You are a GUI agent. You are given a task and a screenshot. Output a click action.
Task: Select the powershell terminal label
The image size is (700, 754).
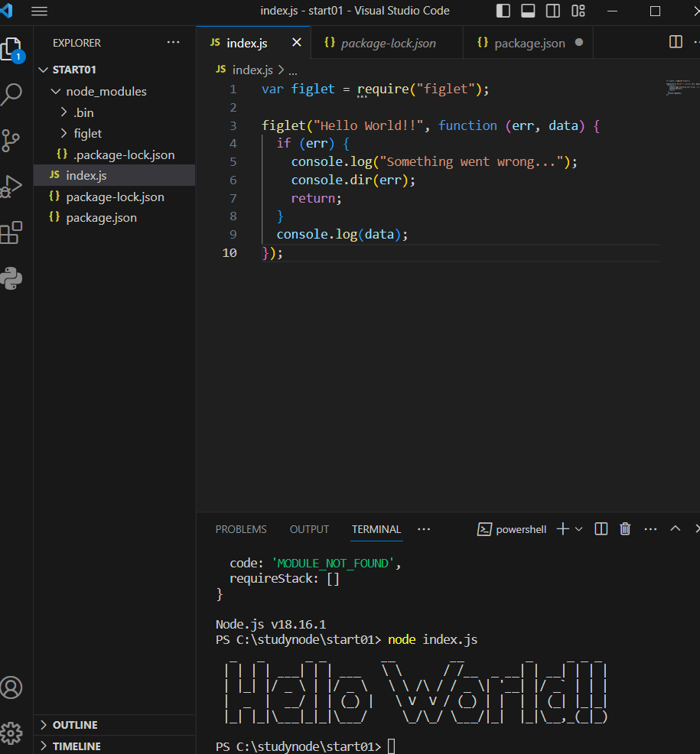(521, 529)
